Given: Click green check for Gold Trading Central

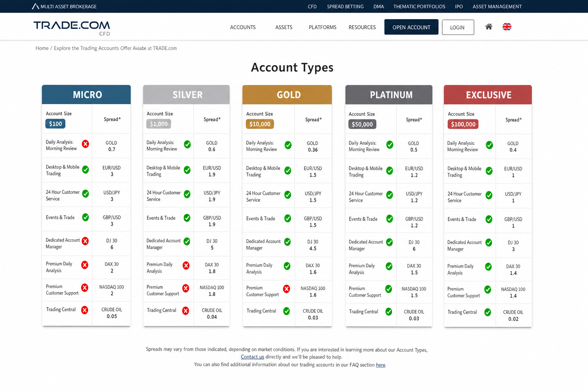Looking at the screenshot, I should (286, 311).
